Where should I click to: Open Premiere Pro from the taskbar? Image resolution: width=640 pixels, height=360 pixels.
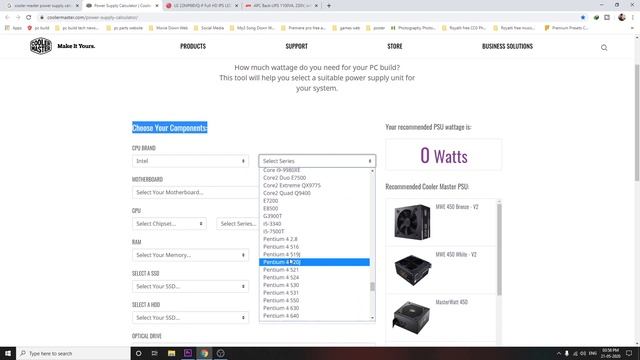pyautogui.click(x=188, y=353)
